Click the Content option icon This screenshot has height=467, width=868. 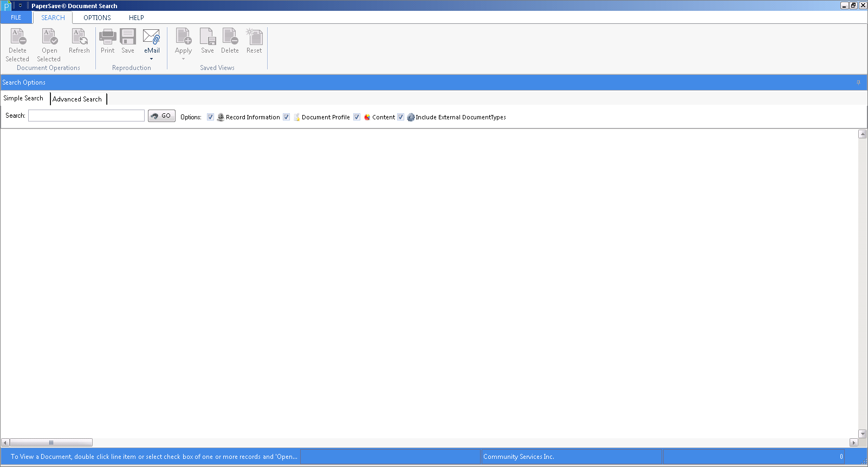click(x=367, y=117)
